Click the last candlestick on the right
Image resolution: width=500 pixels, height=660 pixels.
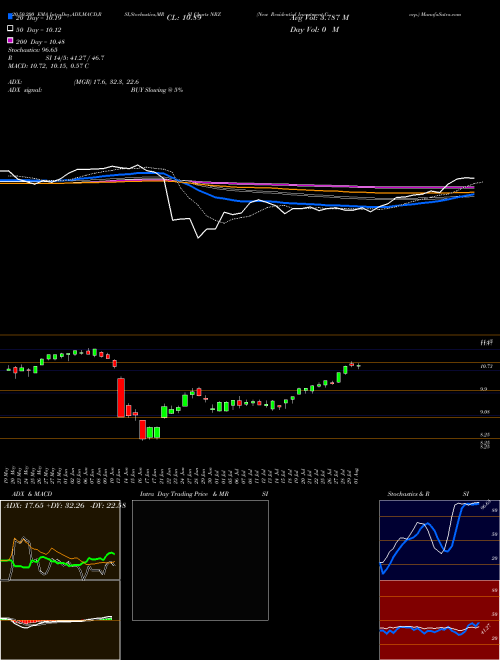click(x=359, y=366)
